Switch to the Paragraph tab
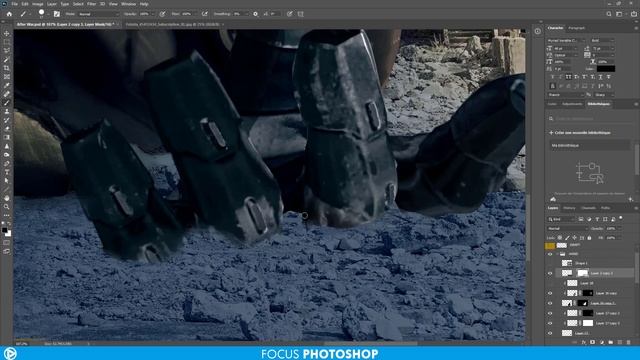The image size is (640, 360). coord(577,28)
